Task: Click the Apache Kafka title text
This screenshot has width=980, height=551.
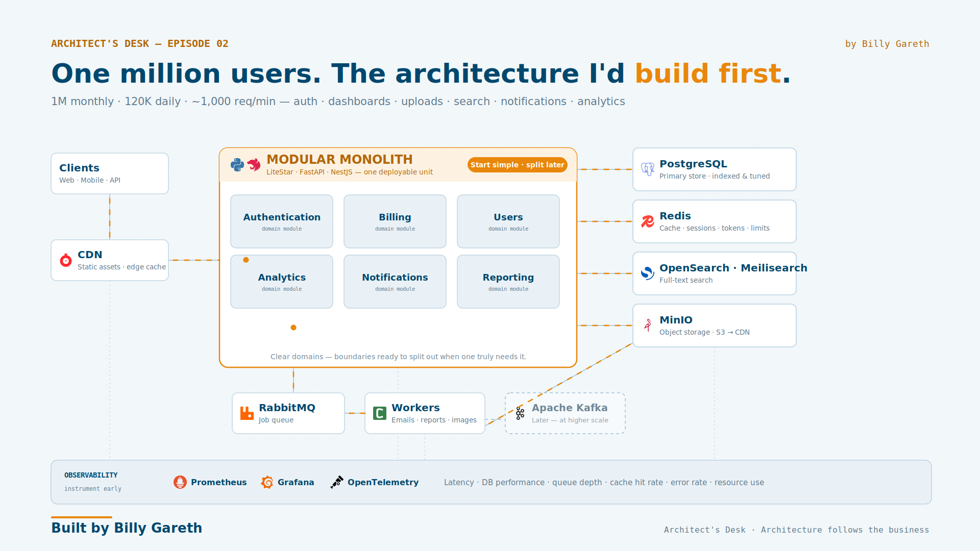Action: tap(570, 408)
